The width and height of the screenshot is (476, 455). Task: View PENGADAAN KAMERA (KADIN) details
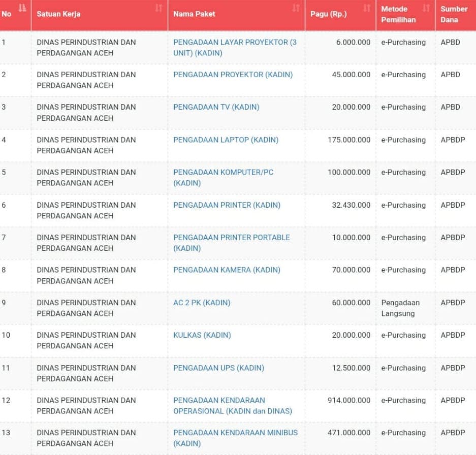[x=227, y=270]
